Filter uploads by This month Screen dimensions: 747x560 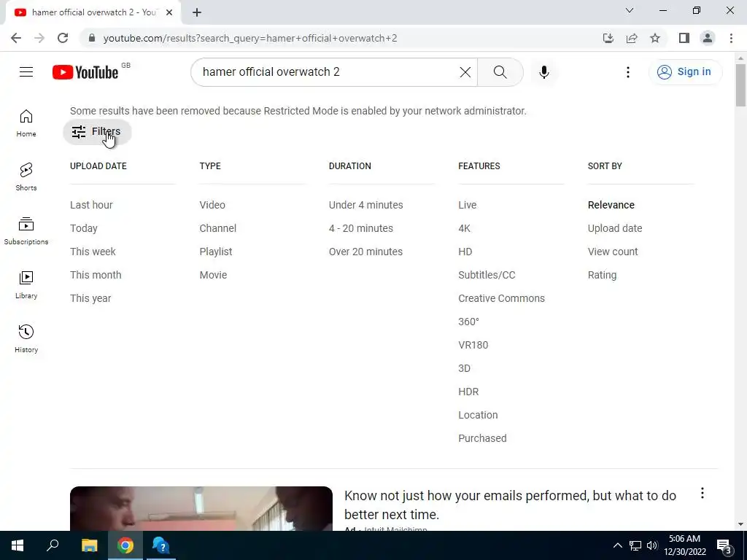[96, 275]
